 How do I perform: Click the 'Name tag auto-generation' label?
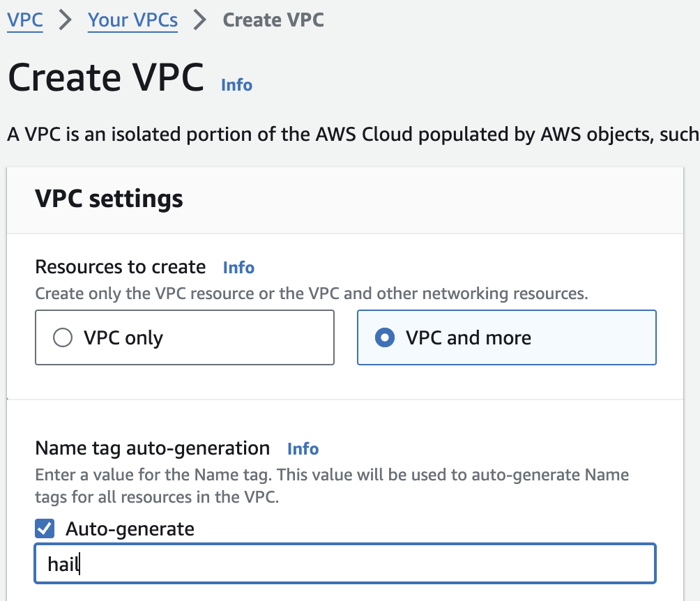[153, 448]
